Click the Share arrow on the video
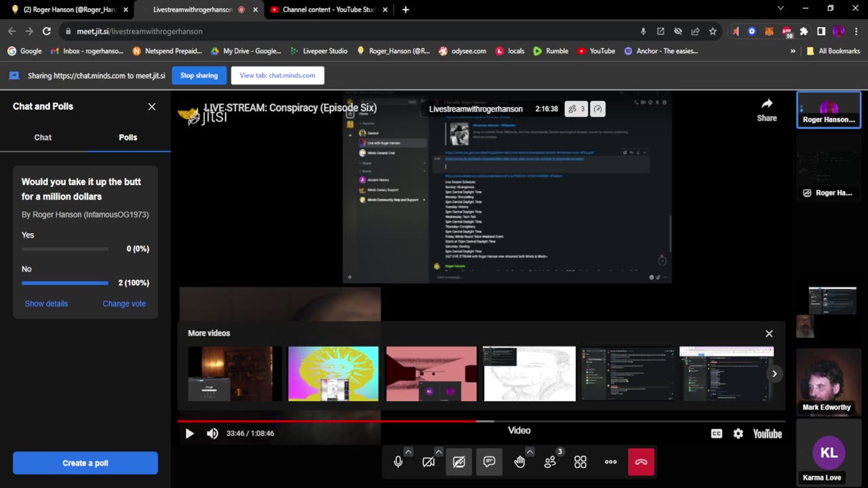This screenshot has height=488, width=868. tap(767, 109)
